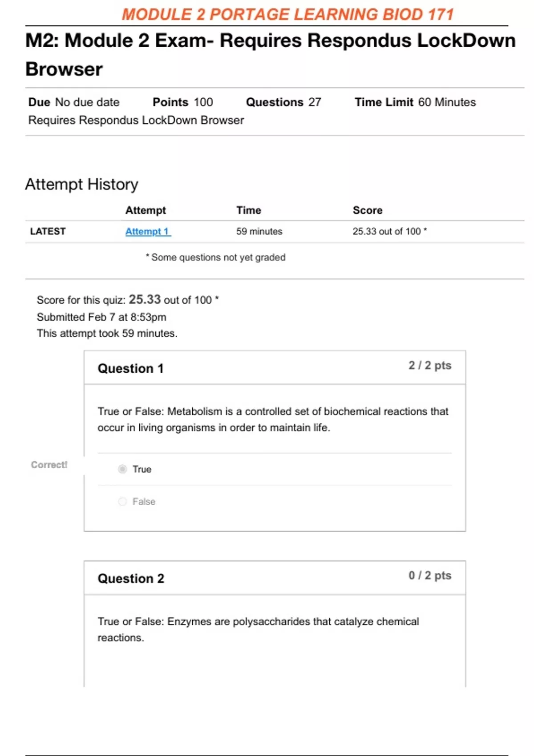Click the Attempt History heading
The width and height of the screenshot is (534, 756).
81,184
